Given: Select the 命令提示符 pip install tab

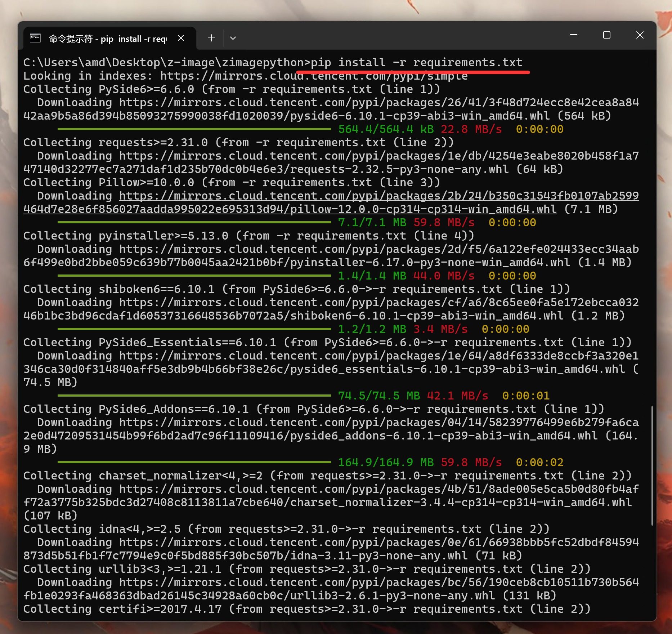Looking at the screenshot, I should (107, 39).
